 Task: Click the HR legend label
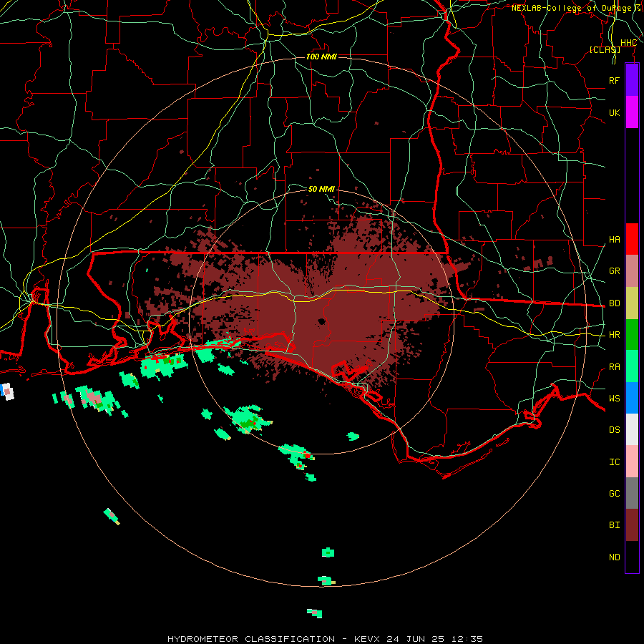pos(614,335)
